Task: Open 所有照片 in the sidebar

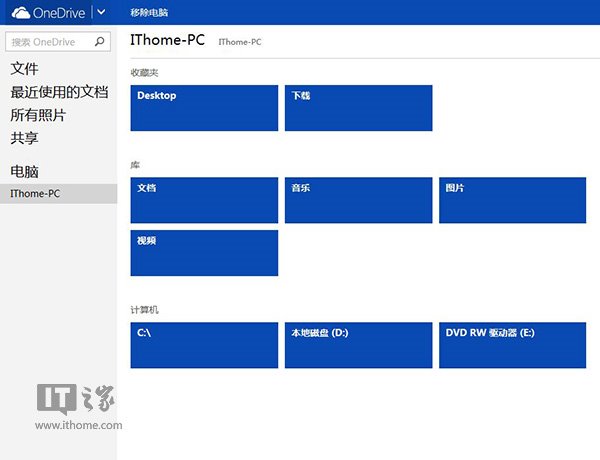Action: pyautogui.click(x=38, y=115)
